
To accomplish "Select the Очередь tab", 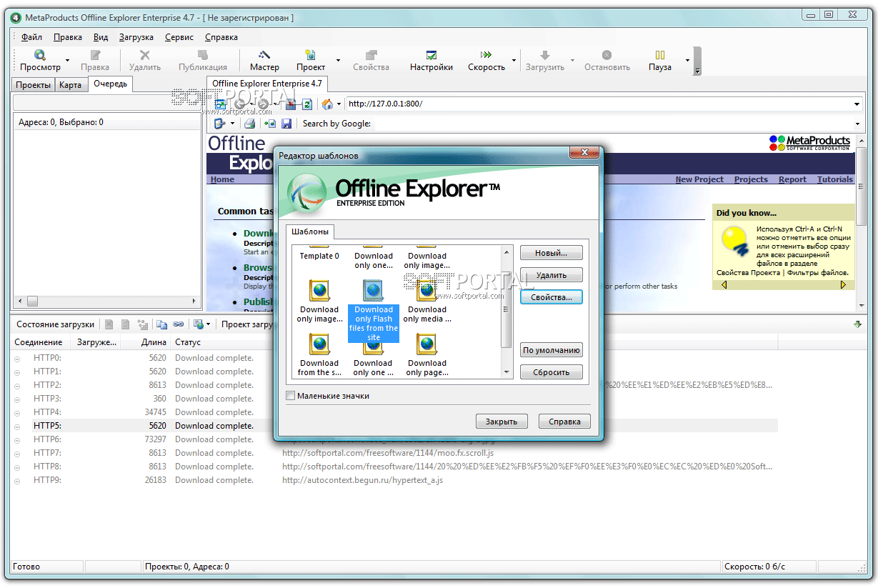I will tap(110, 84).
